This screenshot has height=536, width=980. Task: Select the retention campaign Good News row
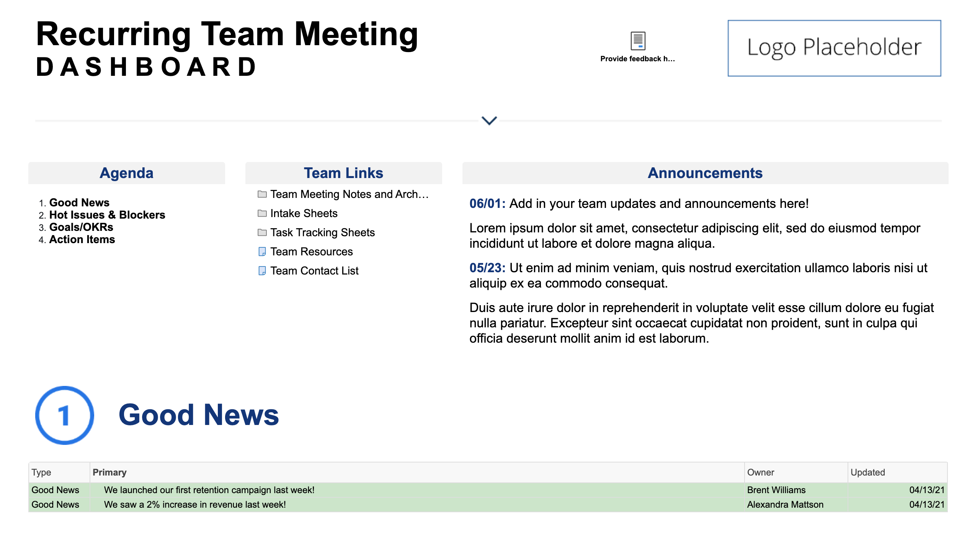click(x=488, y=490)
